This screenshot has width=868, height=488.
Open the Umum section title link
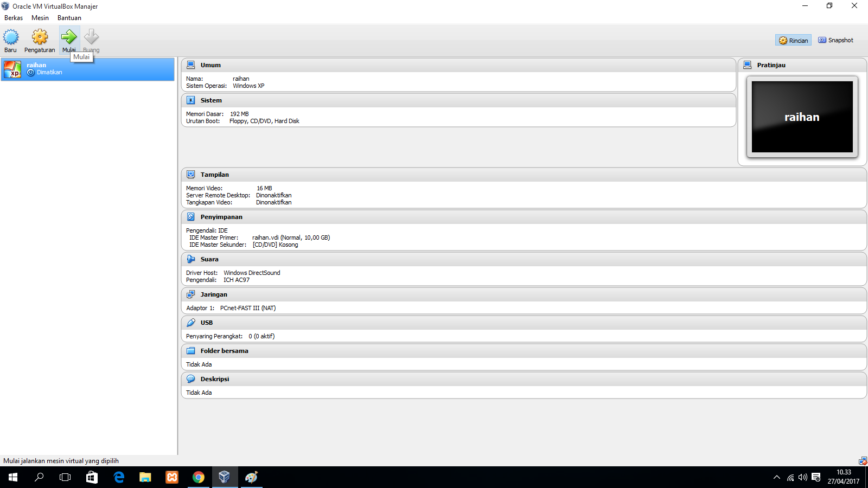210,65
